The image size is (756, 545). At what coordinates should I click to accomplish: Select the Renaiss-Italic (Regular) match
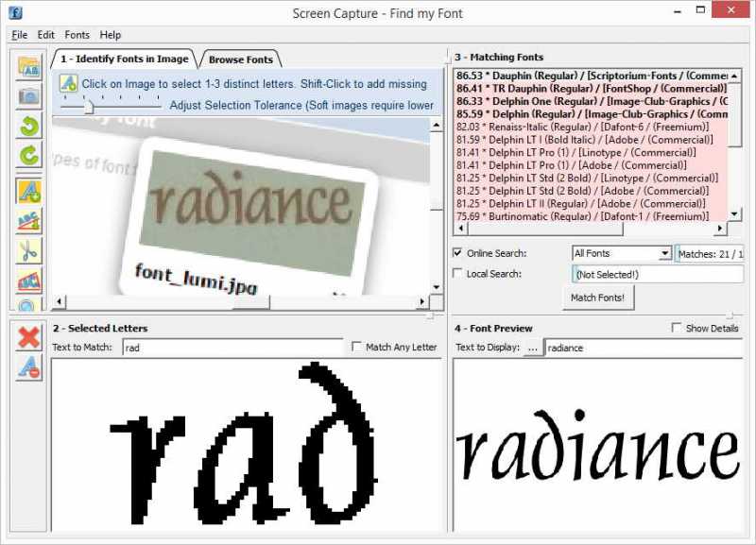coord(592,128)
